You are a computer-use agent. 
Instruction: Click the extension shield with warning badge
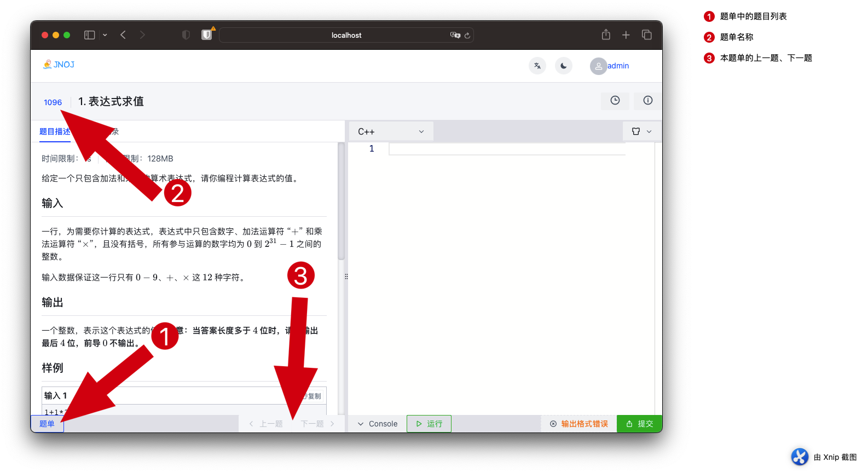point(207,34)
